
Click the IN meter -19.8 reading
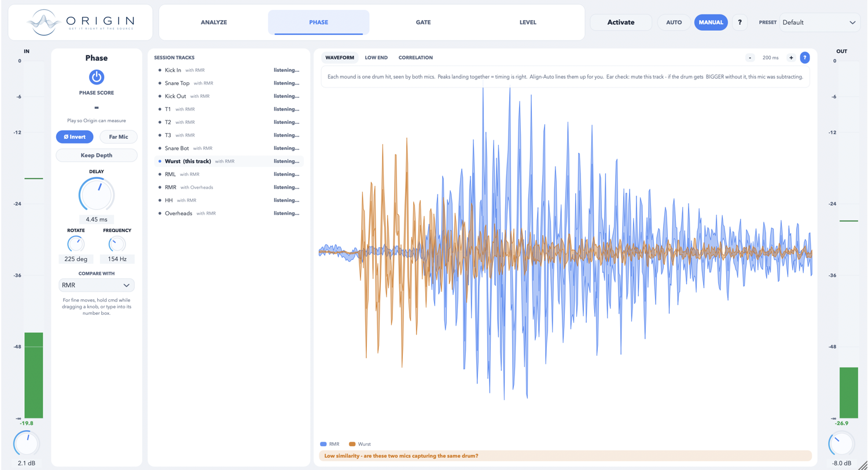click(27, 423)
